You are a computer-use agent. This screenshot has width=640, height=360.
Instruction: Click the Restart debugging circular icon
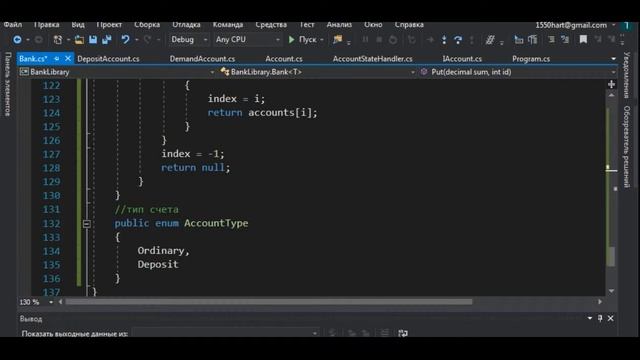pyautogui.click(x=393, y=40)
